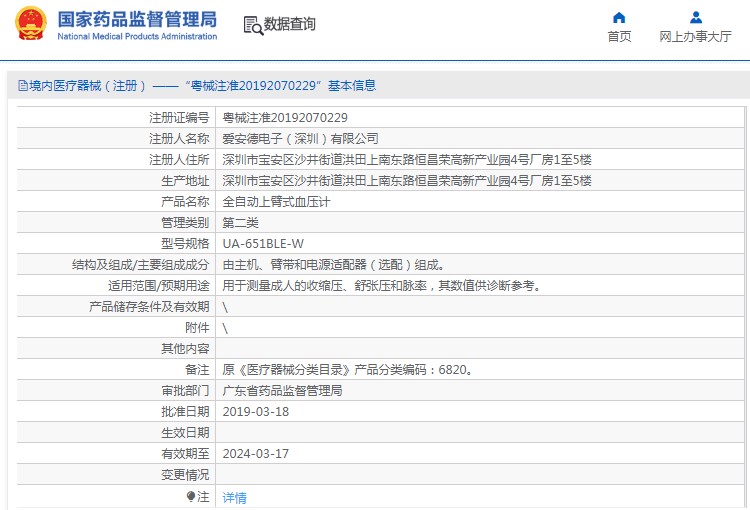Open the 首页 text link
Viewport: 750px width, 510px height.
(619, 37)
